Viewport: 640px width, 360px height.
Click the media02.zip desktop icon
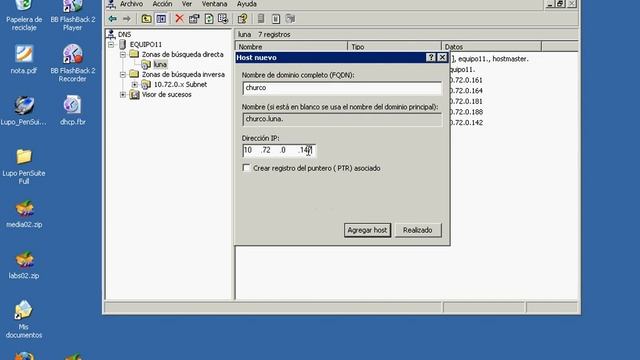(x=24, y=208)
